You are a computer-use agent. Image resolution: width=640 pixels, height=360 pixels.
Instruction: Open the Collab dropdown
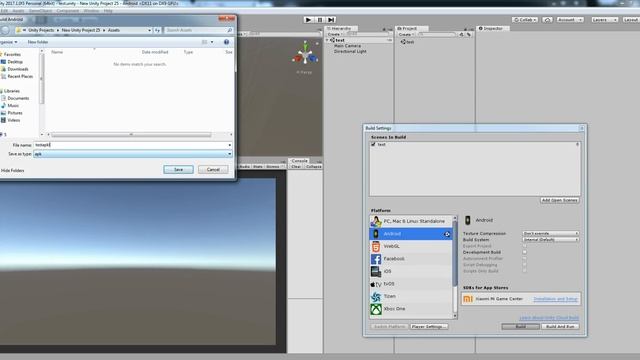pos(525,20)
